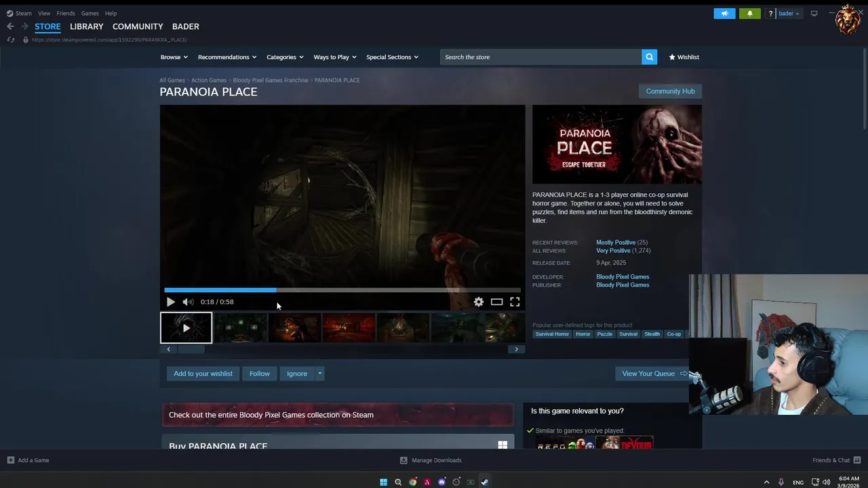
Task: Click the Ignore button
Action: pos(297,373)
